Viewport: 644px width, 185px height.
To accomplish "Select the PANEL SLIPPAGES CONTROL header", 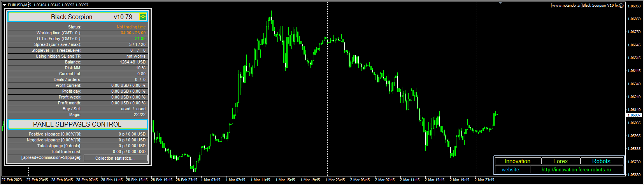I will (x=77, y=124).
